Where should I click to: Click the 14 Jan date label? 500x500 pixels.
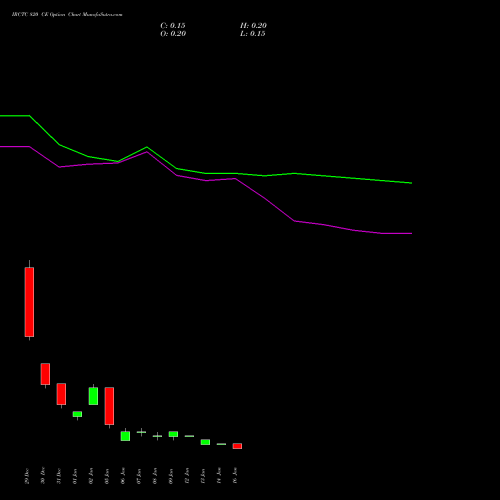pyautogui.click(x=219, y=476)
